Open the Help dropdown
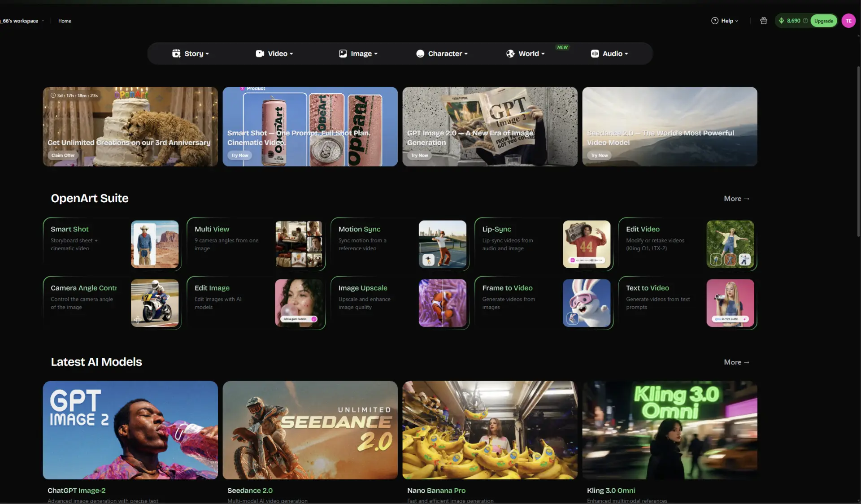This screenshot has width=861, height=504. click(725, 21)
